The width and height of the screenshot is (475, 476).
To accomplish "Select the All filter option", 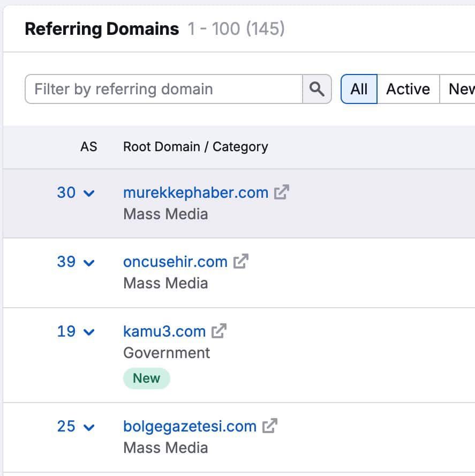I will coord(358,89).
